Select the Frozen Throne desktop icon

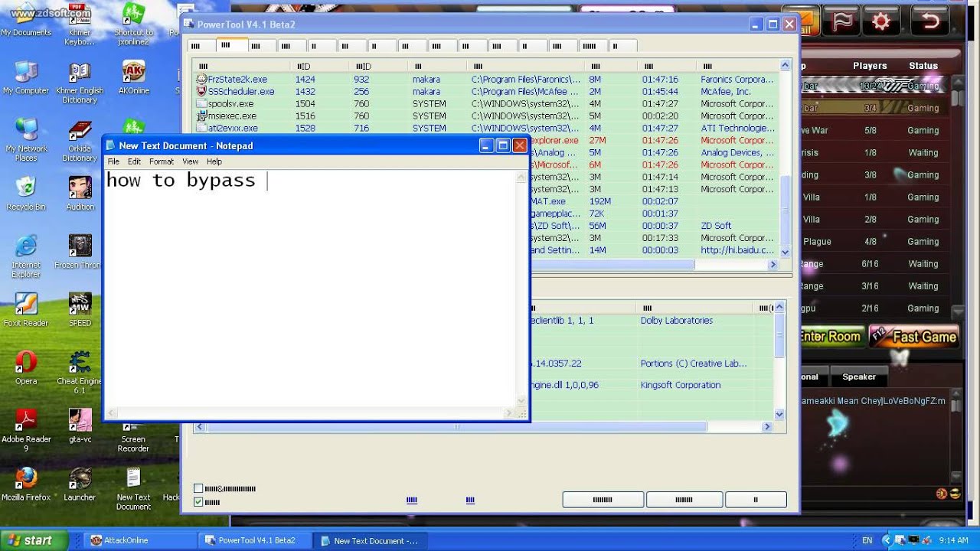(x=80, y=253)
